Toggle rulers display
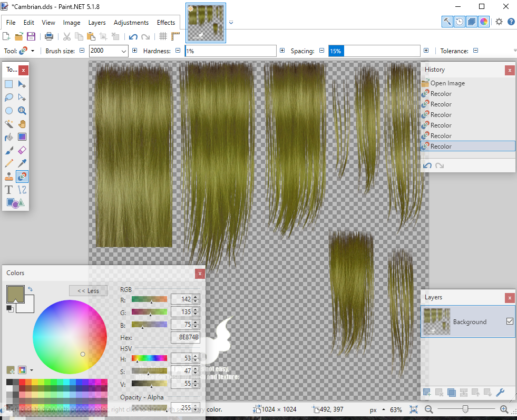The height and width of the screenshot is (420, 517). click(175, 36)
